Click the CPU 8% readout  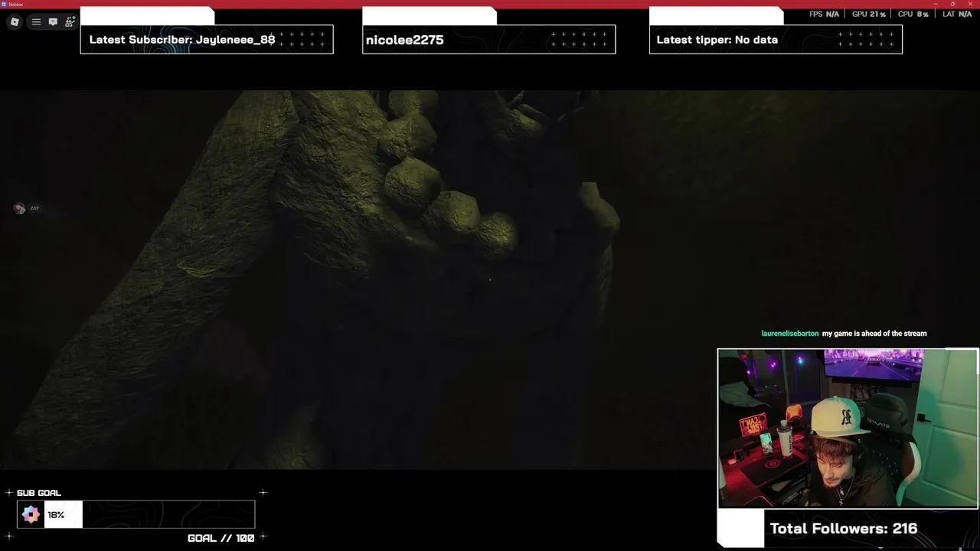coord(913,15)
